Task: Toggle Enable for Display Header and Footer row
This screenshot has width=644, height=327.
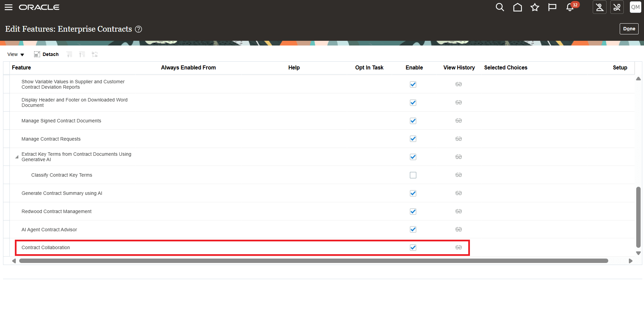Action: (x=413, y=102)
